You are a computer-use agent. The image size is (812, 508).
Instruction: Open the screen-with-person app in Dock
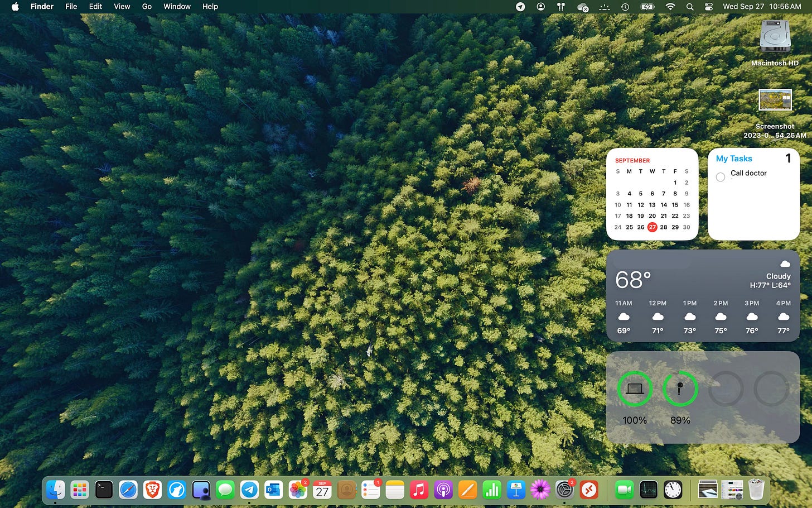pyautogui.click(x=201, y=490)
